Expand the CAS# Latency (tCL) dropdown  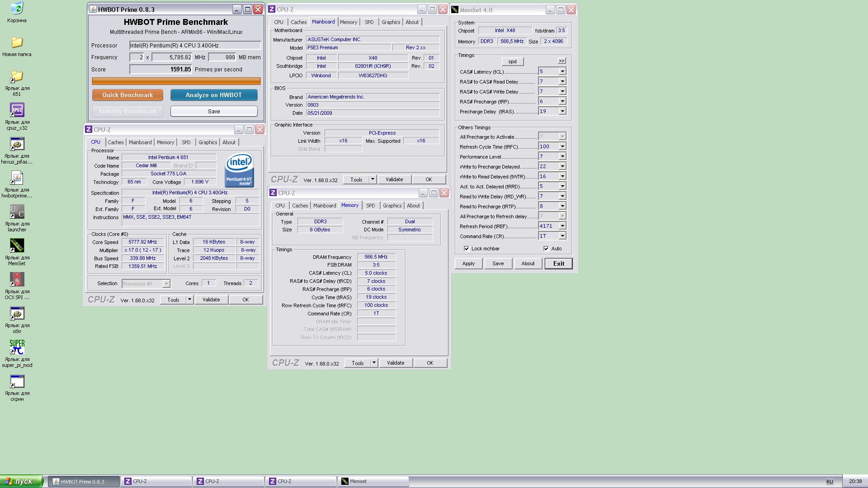click(x=562, y=71)
